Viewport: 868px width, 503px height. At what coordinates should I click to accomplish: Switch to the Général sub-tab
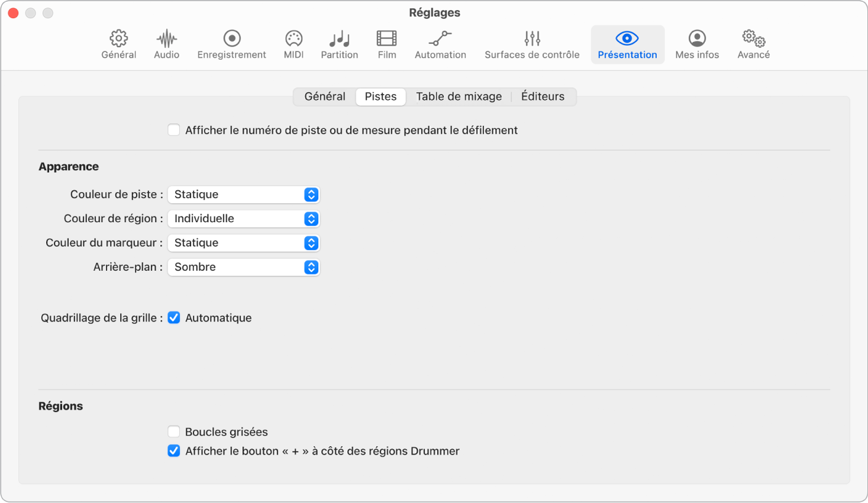pyautogui.click(x=325, y=96)
